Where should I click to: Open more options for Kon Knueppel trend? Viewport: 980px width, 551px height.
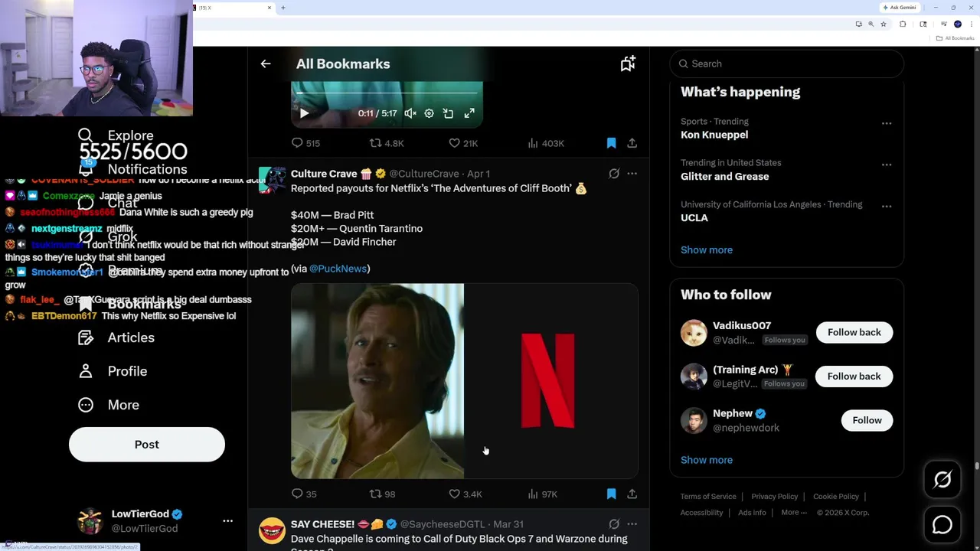[x=886, y=123]
